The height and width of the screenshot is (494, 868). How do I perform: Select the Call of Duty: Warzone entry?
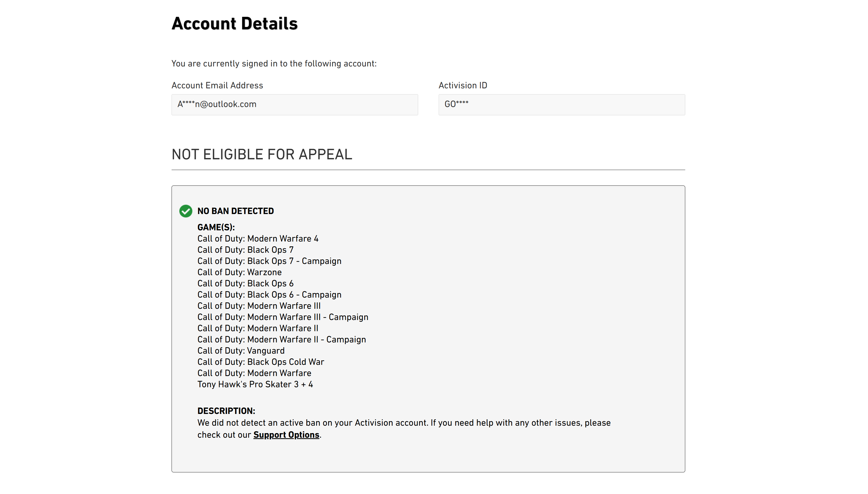point(239,272)
